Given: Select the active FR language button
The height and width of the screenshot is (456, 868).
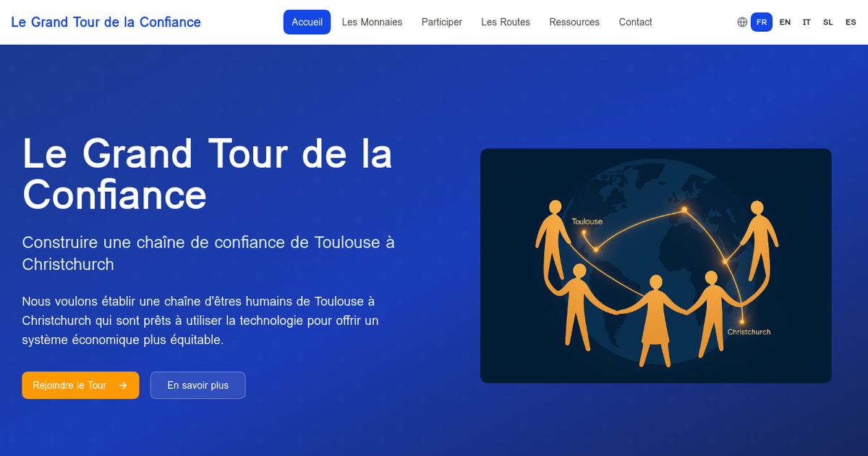Looking at the screenshot, I should (x=762, y=22).
